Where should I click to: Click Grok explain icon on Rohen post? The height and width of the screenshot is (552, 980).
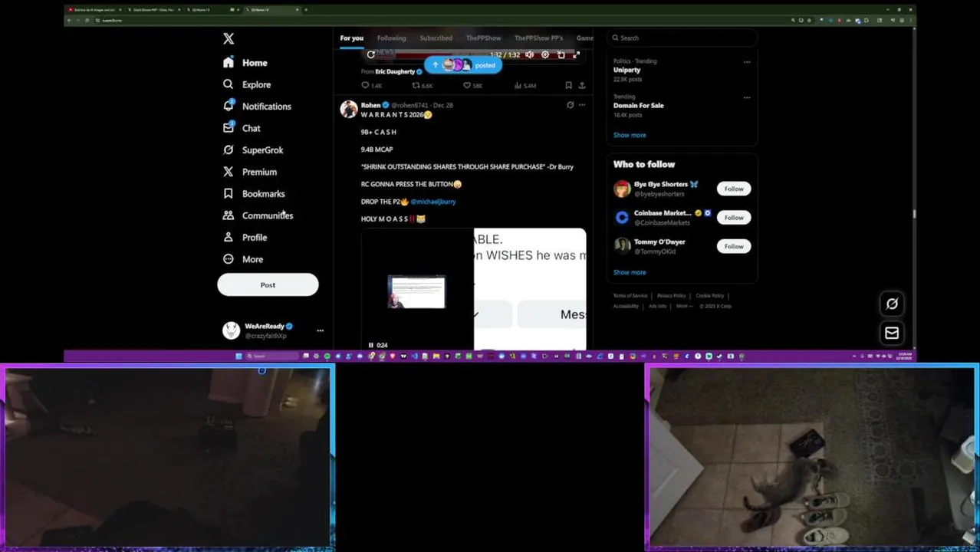570,105
